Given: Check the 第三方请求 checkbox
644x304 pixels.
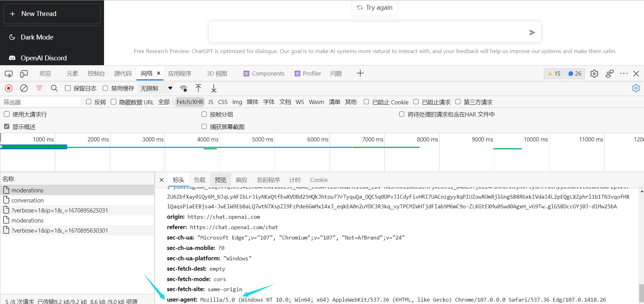Looking at the screenshot, I should [x=458, y=102].
